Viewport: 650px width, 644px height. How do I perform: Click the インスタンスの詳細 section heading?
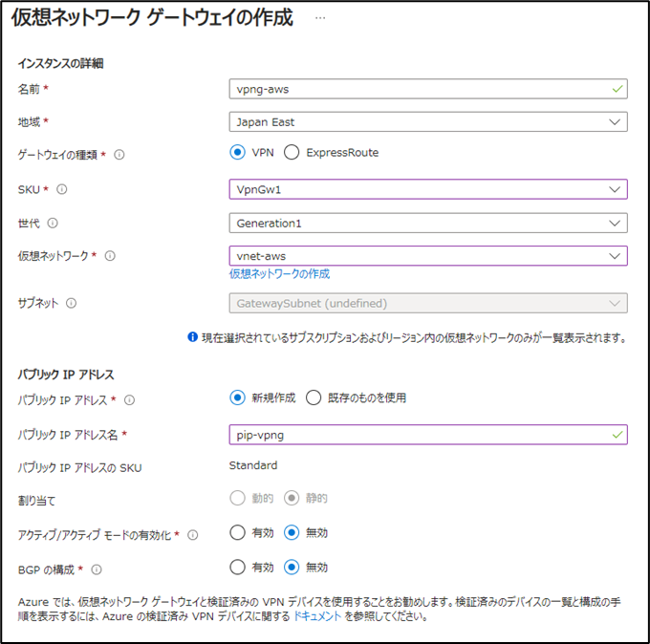(60, 63)
